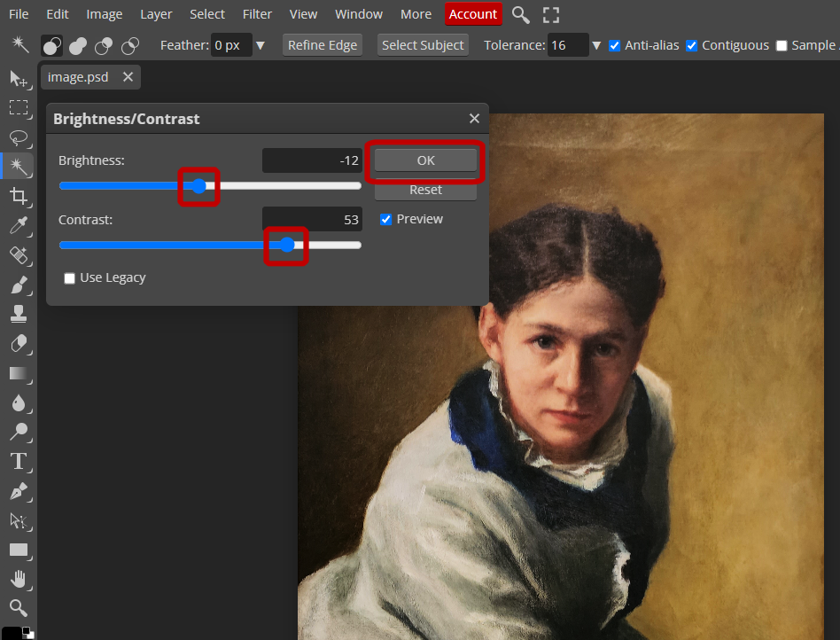Open the Select menu
Viewport: 840px width, 640px height.
[x=207, y=14]
